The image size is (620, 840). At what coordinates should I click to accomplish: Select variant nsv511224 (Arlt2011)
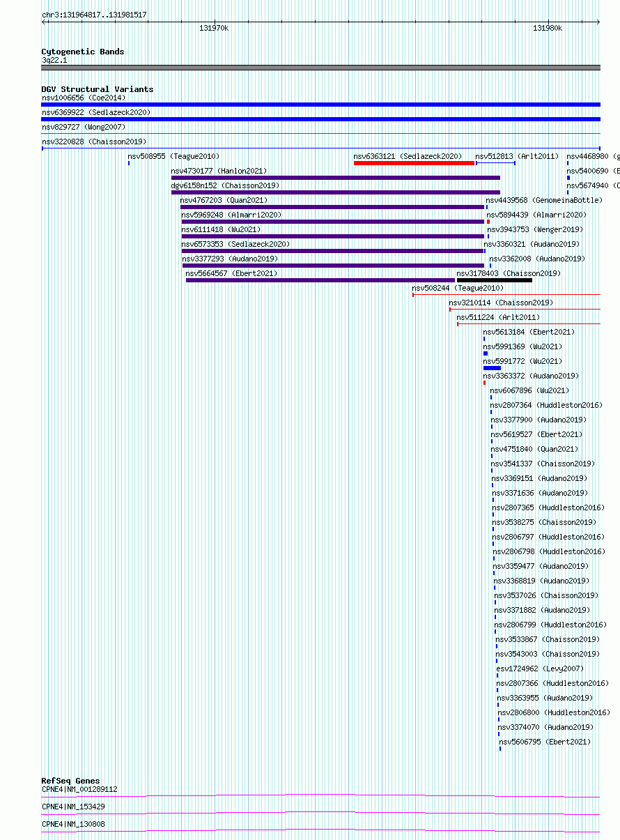coord(498,317)
